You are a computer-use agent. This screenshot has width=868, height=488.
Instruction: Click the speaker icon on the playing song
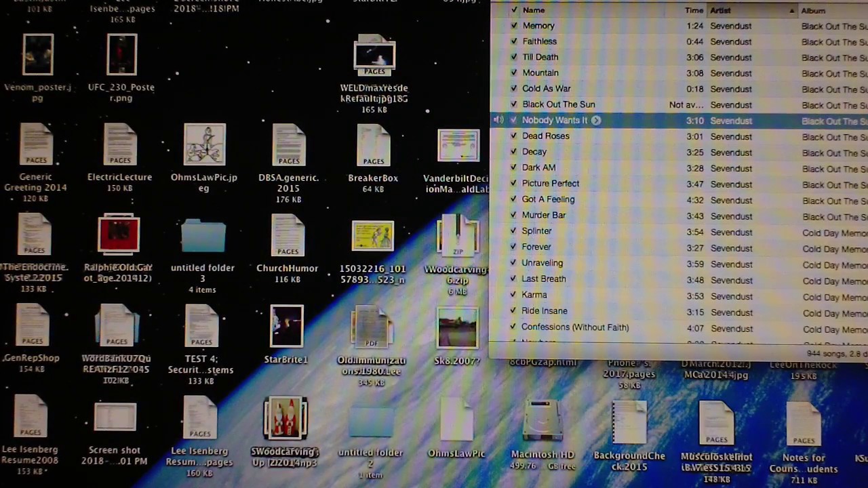click(x=498, y=120)
